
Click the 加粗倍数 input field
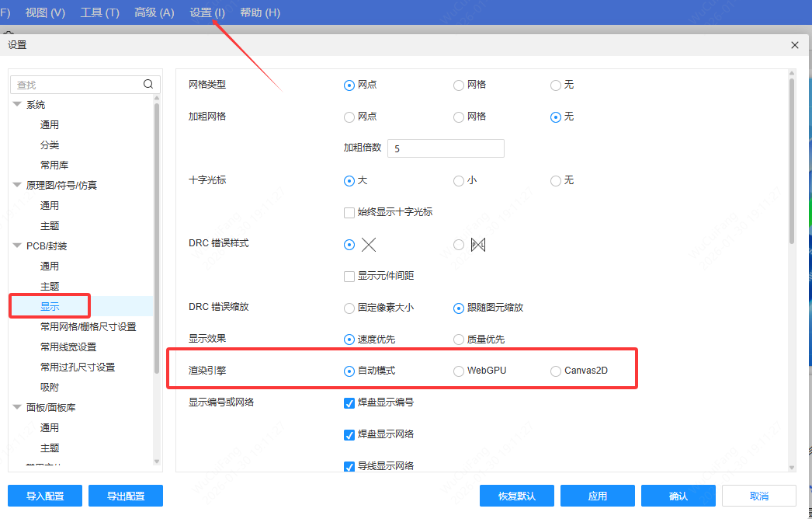click(x=446, y=148)
